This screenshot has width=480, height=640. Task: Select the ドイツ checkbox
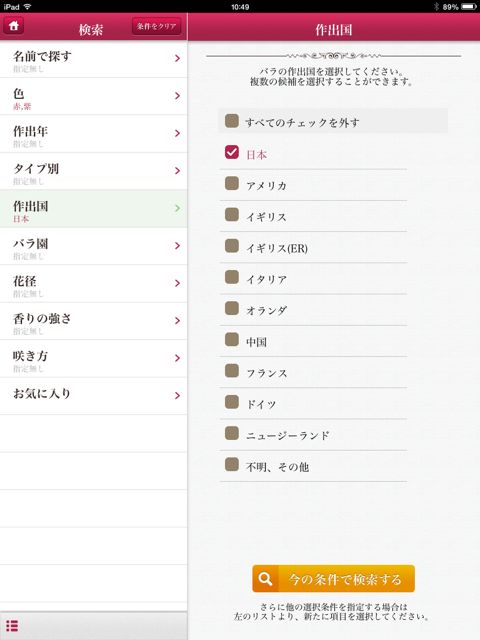pyautogui.click(x=232, y=402)
